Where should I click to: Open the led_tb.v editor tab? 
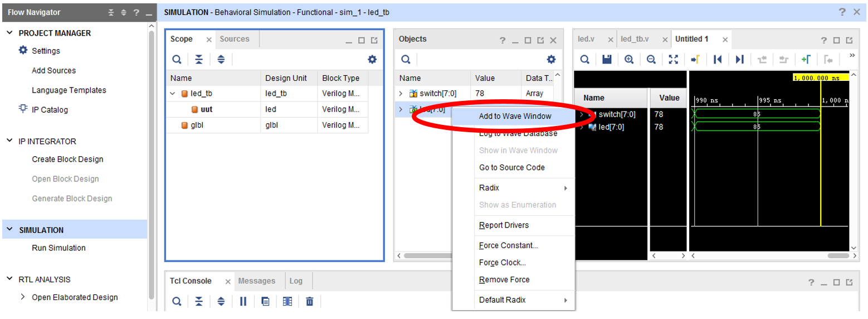[635, 39]
